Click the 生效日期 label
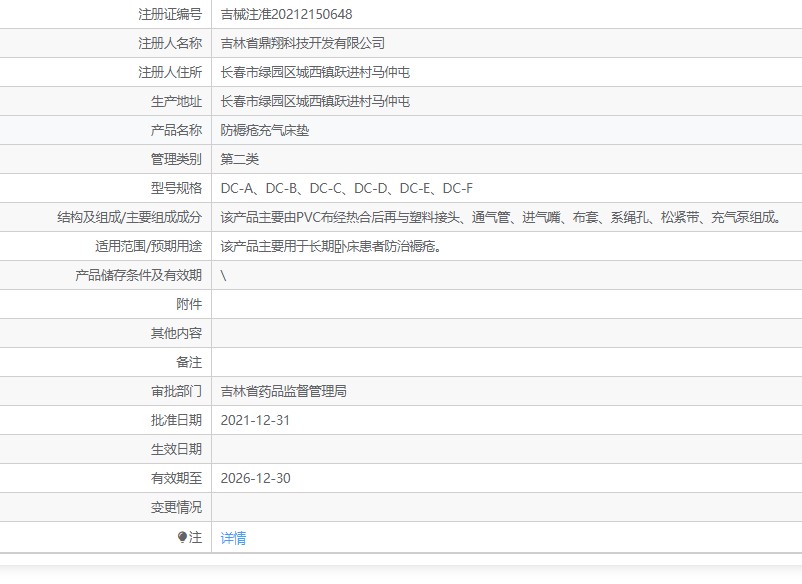 (x=176, y=450)
